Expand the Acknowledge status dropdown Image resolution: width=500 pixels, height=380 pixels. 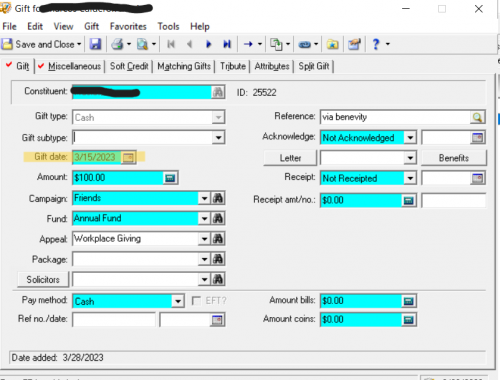click(410, 137)
